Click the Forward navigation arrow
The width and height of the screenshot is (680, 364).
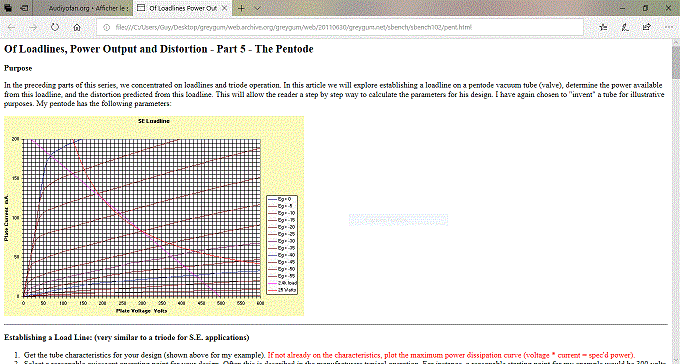point(33,27)
